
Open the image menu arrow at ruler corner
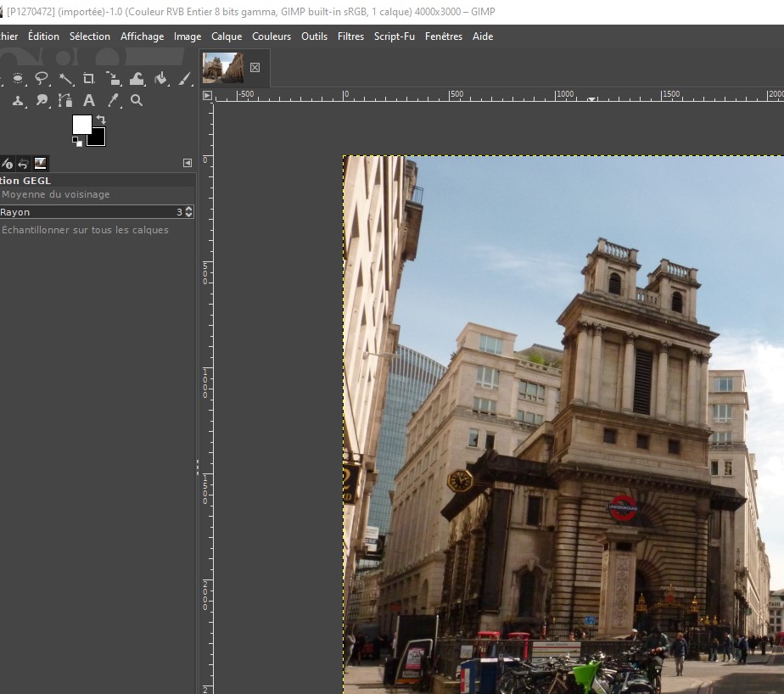coord(207,95)
